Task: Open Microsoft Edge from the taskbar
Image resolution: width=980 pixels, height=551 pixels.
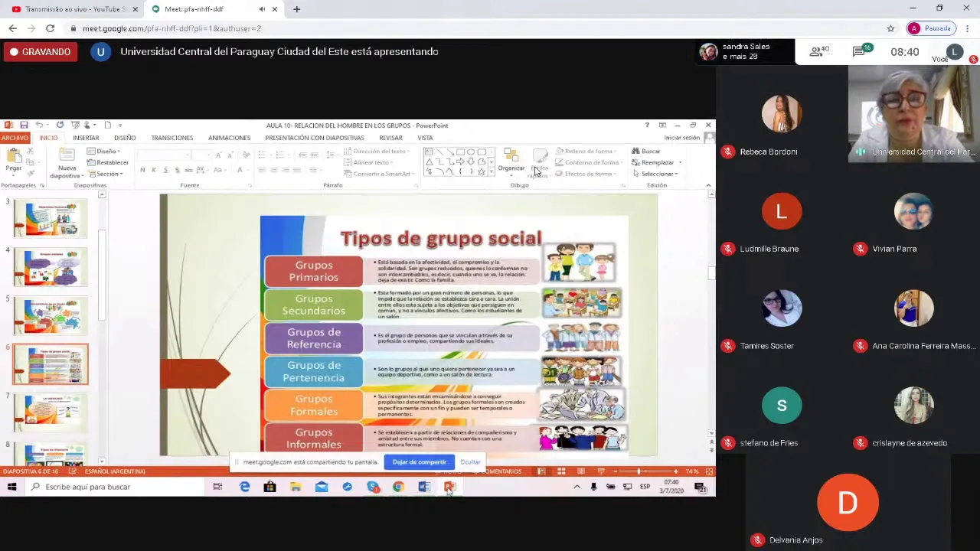Action: coord(244,487)
